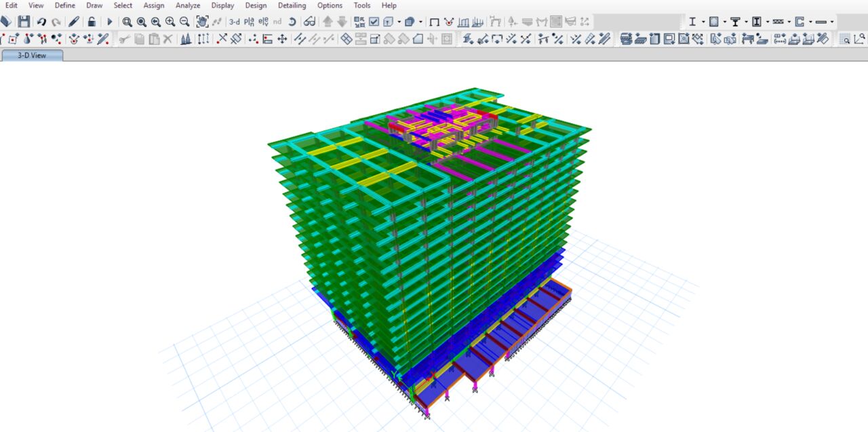This screenshot has width=868, height=432.
Task: Click the delete X icon
Action: 167,39
